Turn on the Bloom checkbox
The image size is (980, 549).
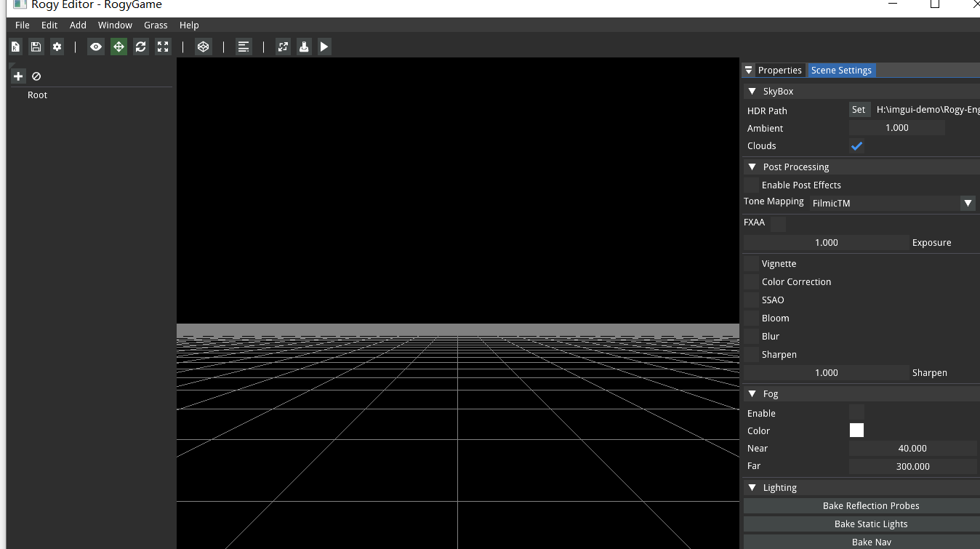[x=751, y=318]
